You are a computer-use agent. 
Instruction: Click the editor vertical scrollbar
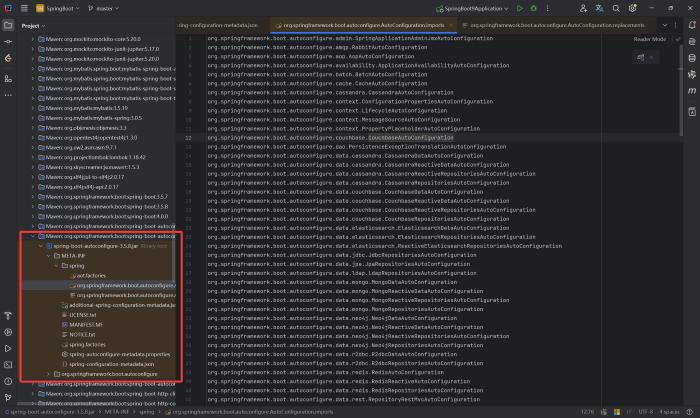681,89
